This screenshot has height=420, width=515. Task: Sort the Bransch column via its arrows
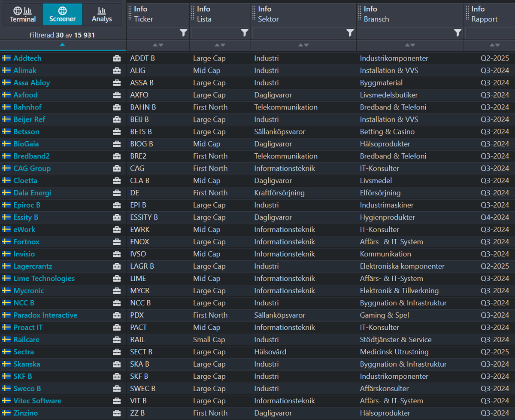pyautogui.click(x=410, y=45)
